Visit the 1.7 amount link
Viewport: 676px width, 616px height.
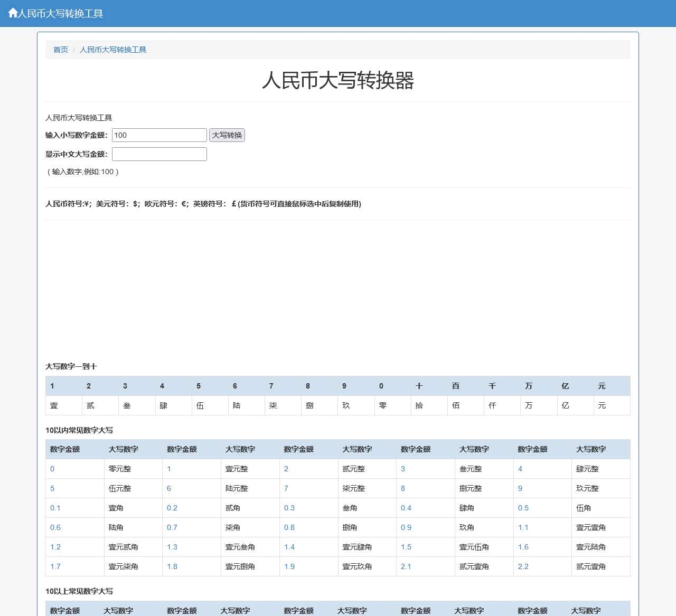pyautogui.click(x=55, y=566)
